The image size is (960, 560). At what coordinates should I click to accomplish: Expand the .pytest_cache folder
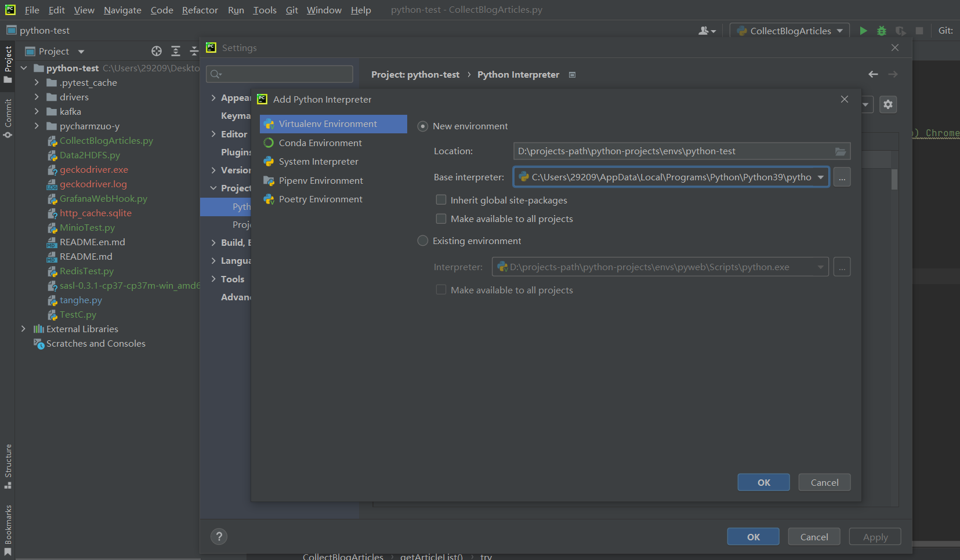[x=37, y=82]
